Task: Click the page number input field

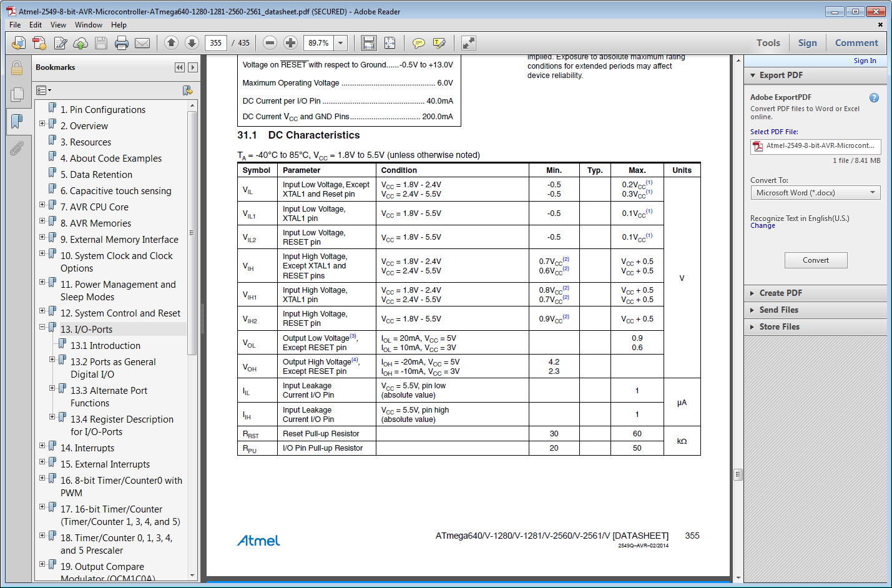Action: [x=216, y=43]
